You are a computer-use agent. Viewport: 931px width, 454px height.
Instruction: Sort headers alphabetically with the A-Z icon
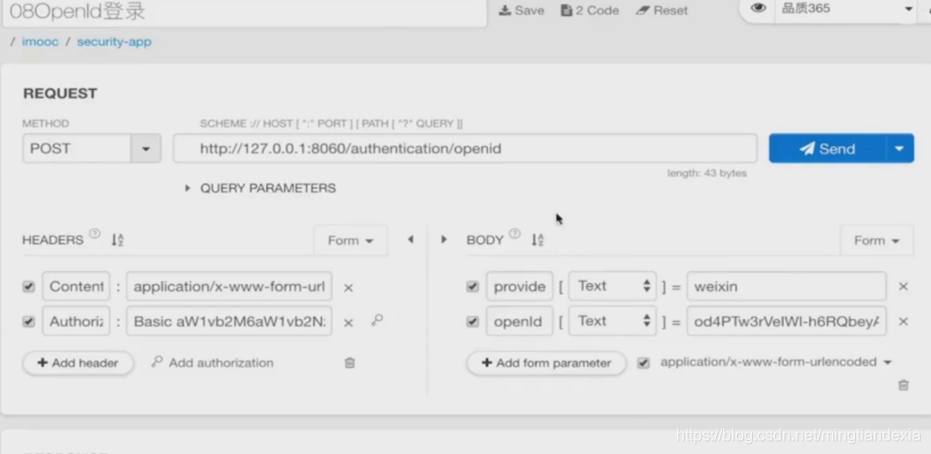click(117, 240)
